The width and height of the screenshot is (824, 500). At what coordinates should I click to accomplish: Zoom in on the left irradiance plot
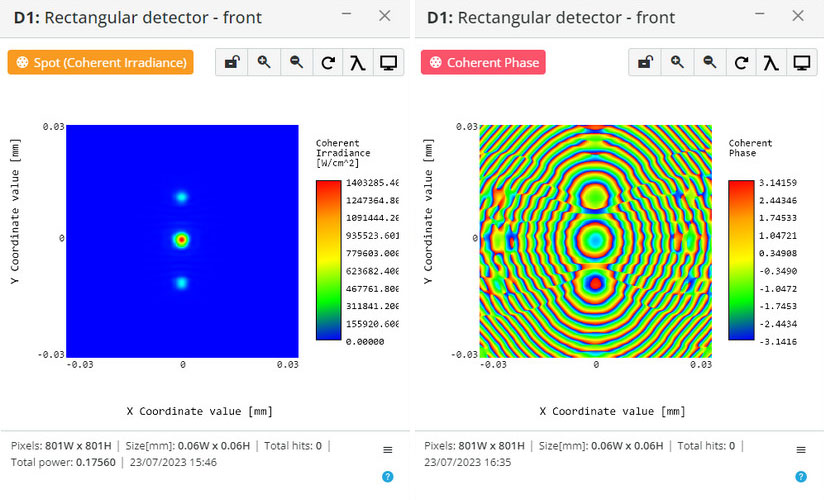click(x=264, y=63)
